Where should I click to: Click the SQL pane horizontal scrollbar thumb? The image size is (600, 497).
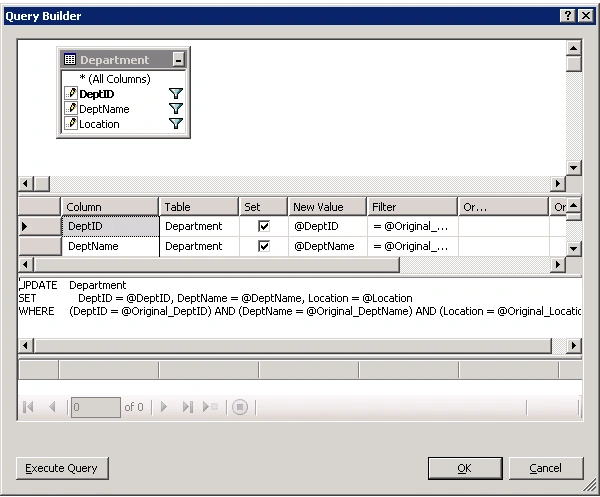[293, 345]
